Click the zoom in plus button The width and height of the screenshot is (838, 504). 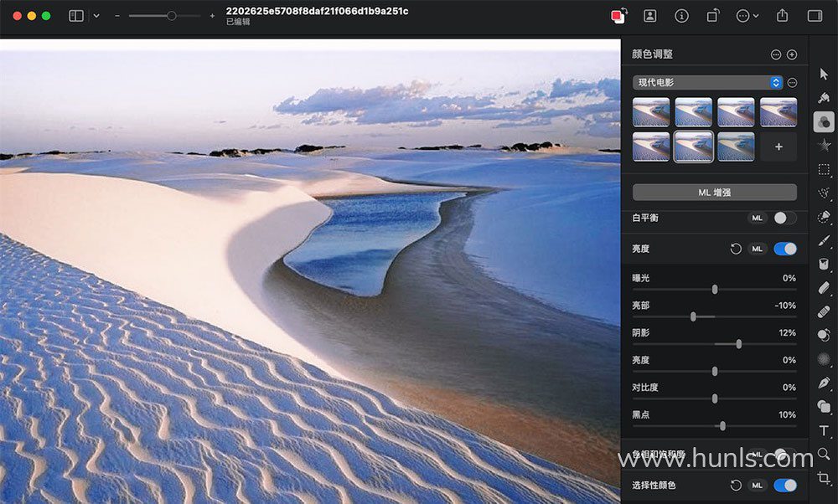(x=212, y=16)
